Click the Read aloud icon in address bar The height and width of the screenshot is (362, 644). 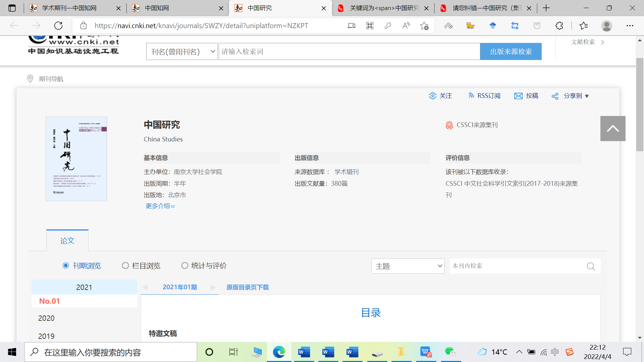pos(406,26)
